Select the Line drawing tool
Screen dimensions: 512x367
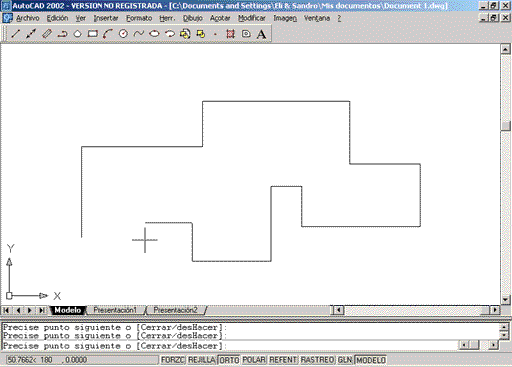click(x=16, y=34)
